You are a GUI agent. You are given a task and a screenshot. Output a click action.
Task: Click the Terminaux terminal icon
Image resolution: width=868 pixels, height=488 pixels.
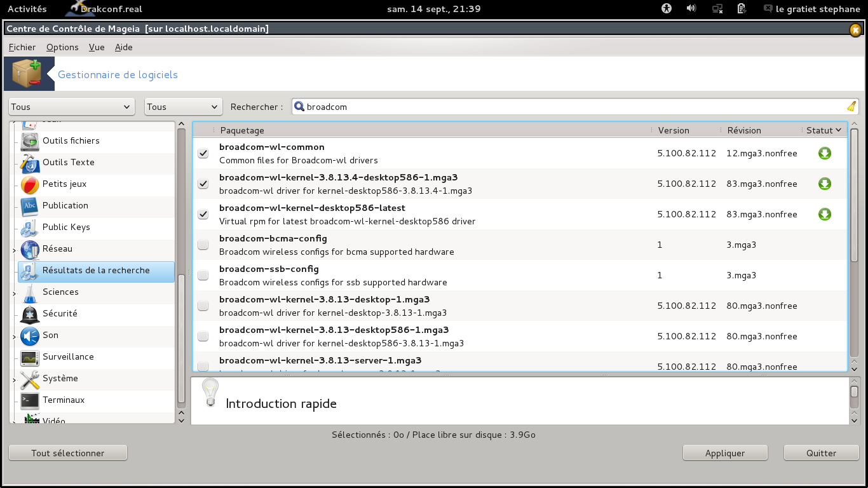click(30, 400)
